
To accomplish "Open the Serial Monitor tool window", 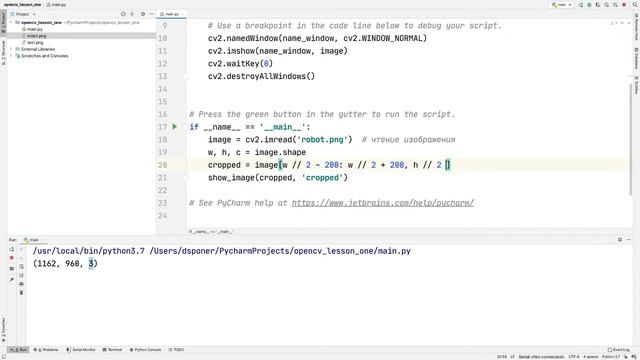I will click(80, 350).
